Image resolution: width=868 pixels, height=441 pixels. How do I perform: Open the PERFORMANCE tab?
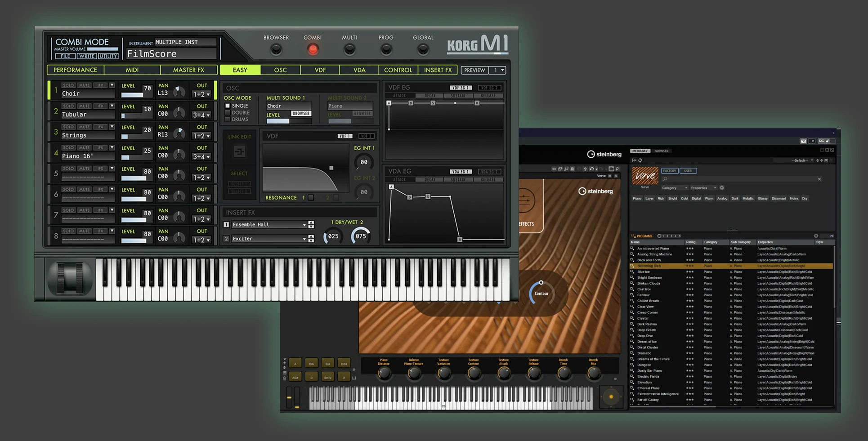75,70
